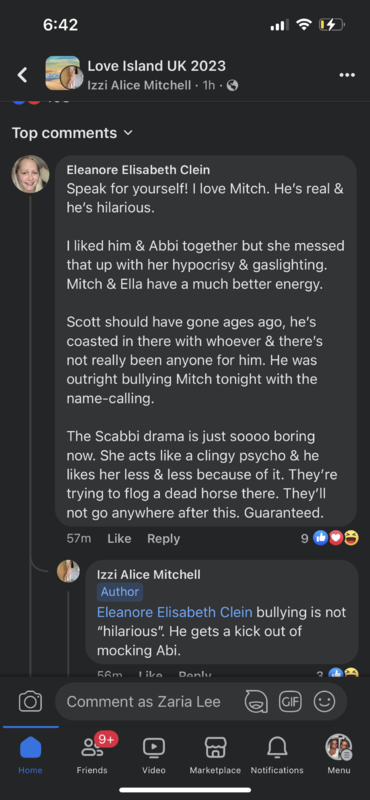370x800 pixels.
Task: Open the emoji smiley picker
Action: 324,702
